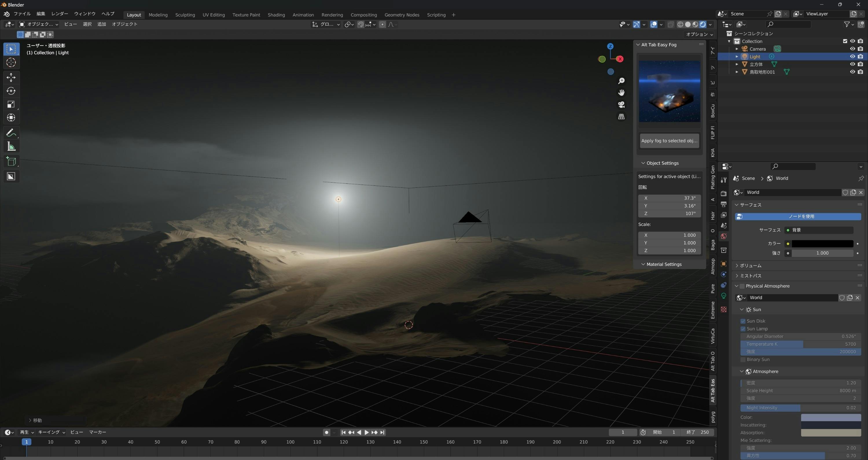Enable the Binary Sun checkbox
The width and height of the screenshot is (868, 460).
tap(743, 360)
